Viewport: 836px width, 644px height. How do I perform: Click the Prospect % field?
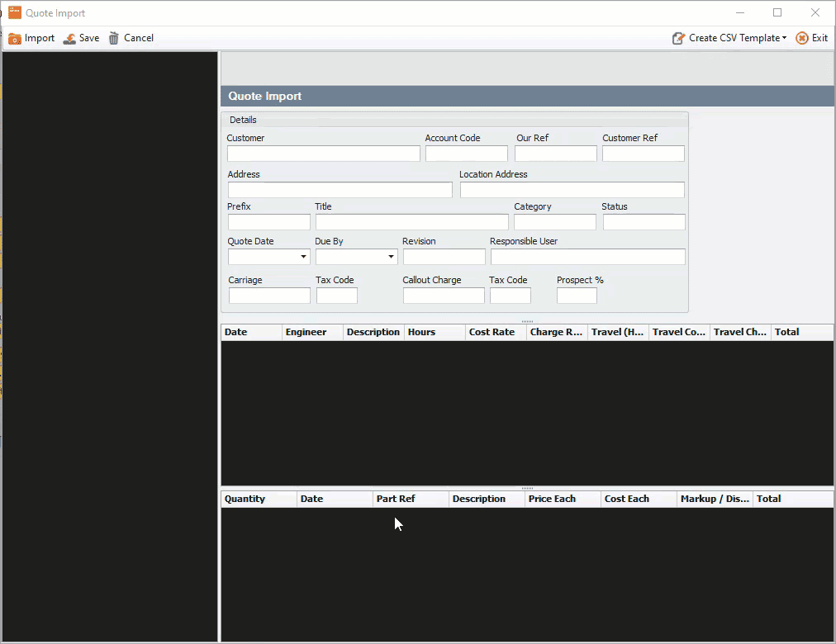pyautogui.click(x=577, y=296)
